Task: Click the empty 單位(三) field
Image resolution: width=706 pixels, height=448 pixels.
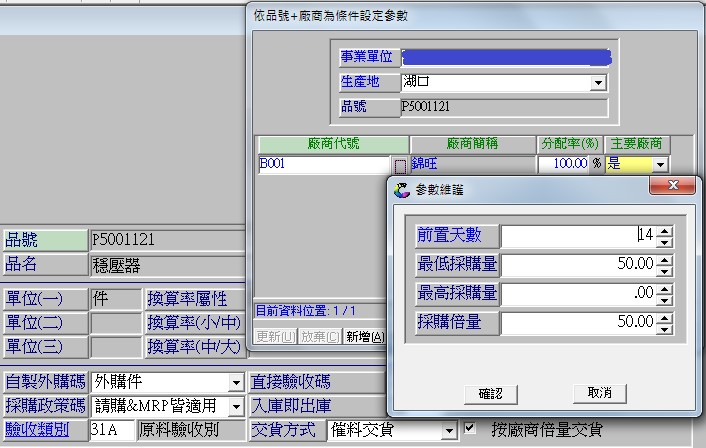Action: pyautogui.click(x=116, y=347)
